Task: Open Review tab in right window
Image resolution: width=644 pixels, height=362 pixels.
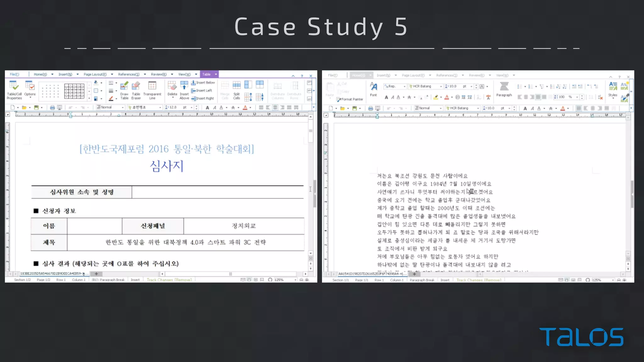Action: (x=477, y=75)
